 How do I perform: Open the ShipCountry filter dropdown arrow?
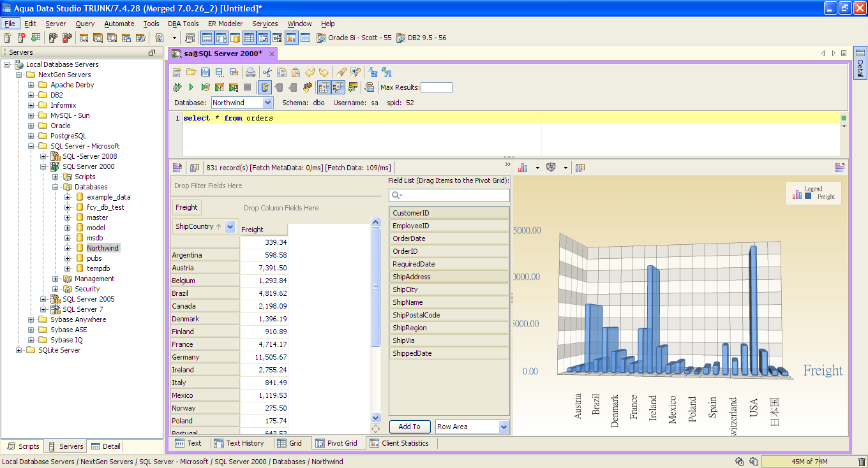coord(230,226)
